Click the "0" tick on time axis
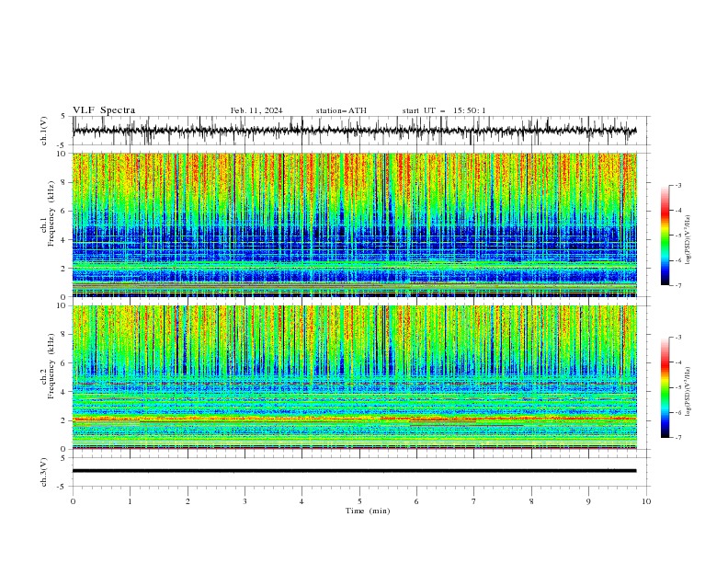Viewport: 728px width, 563px height. (x=73, y=501)
